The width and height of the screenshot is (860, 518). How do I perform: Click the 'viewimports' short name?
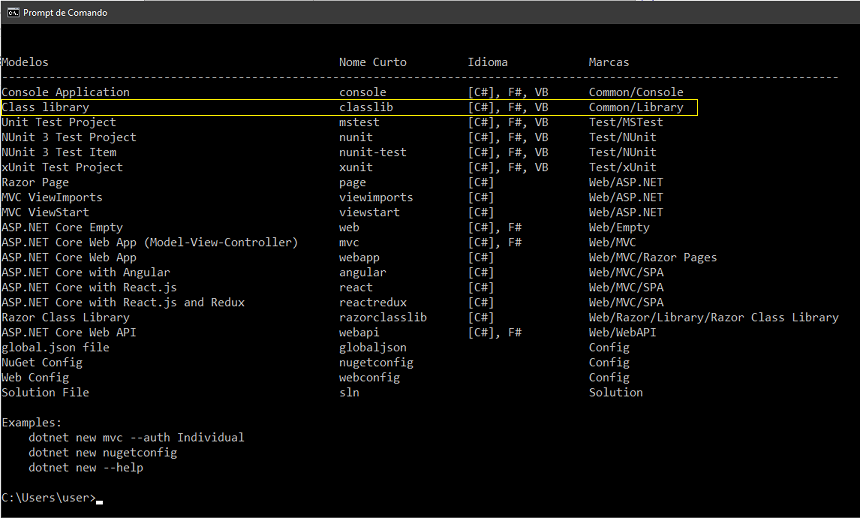[376, 197]
